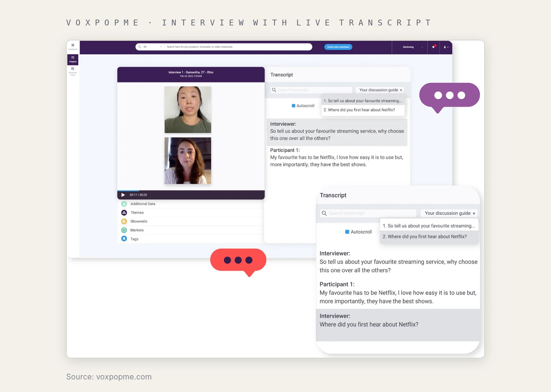Click the lower video feed of the woman in white
Viewport: 551px width, 392px height.
(188, 161)
